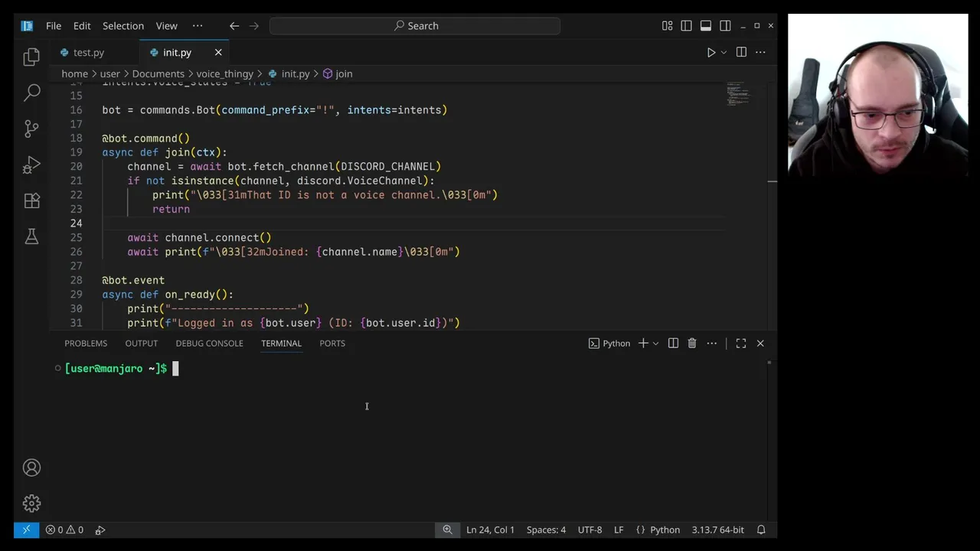The height and width of the screenshot is (551, 980).
Task: Go back in navigation history
Action: [x=234, y=25]
